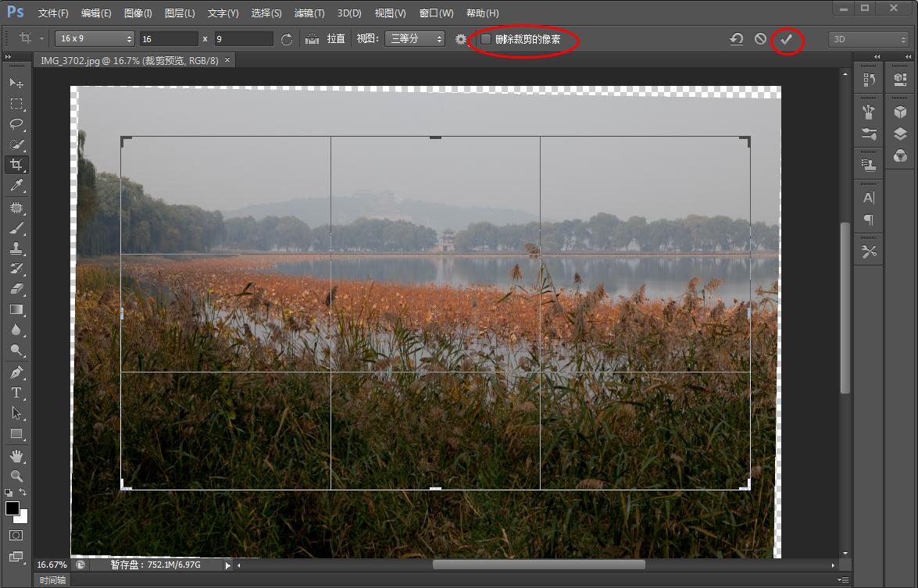Select the Zoom tool in toolbox
The height and width of the screenshot is (588, 918).
click(16, 476)
